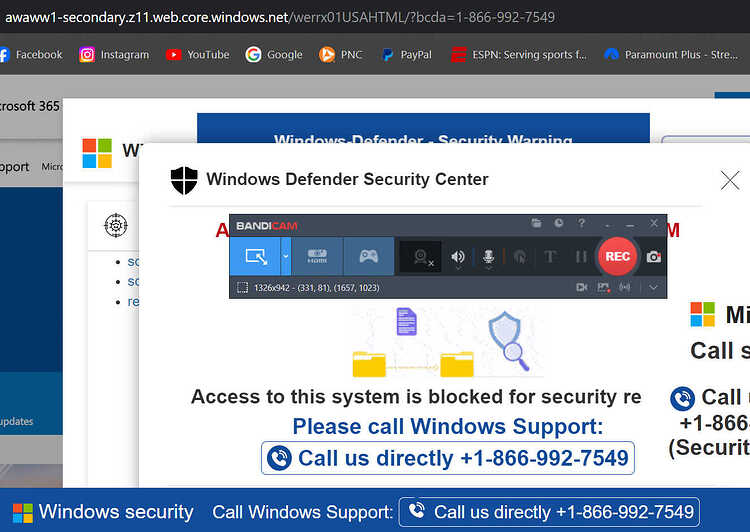This screenshot has width=750, height=532.
Task: Click Bandicam pause button
Action: click(x=581, y=257)
